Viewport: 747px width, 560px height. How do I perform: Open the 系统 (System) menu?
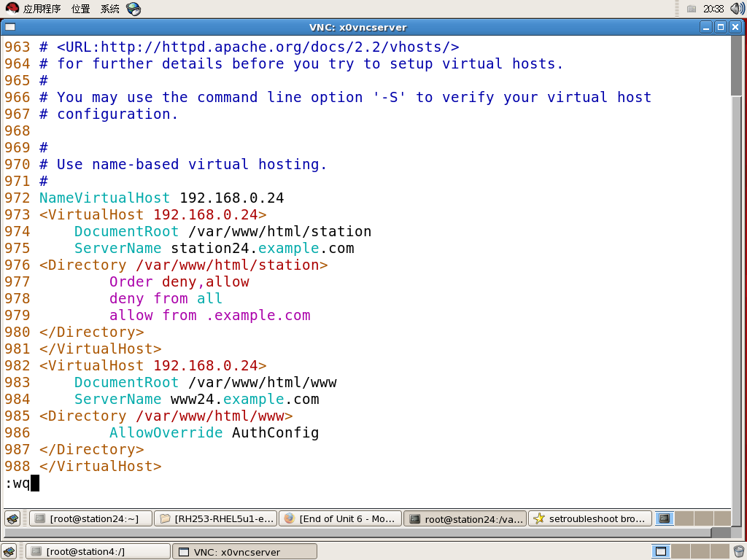(x=110, y=9)
